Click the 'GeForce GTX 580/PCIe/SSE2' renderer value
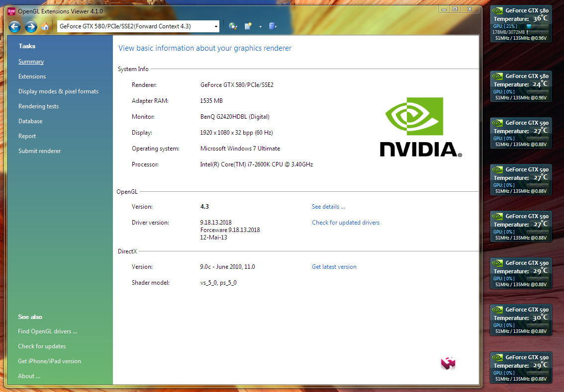 point(237,85)
